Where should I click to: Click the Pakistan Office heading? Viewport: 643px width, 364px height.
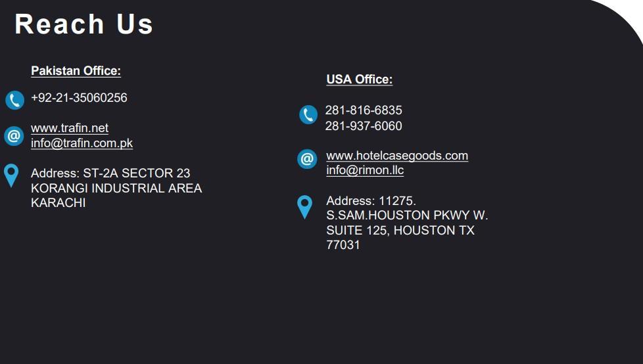click(x=76, y=71)
